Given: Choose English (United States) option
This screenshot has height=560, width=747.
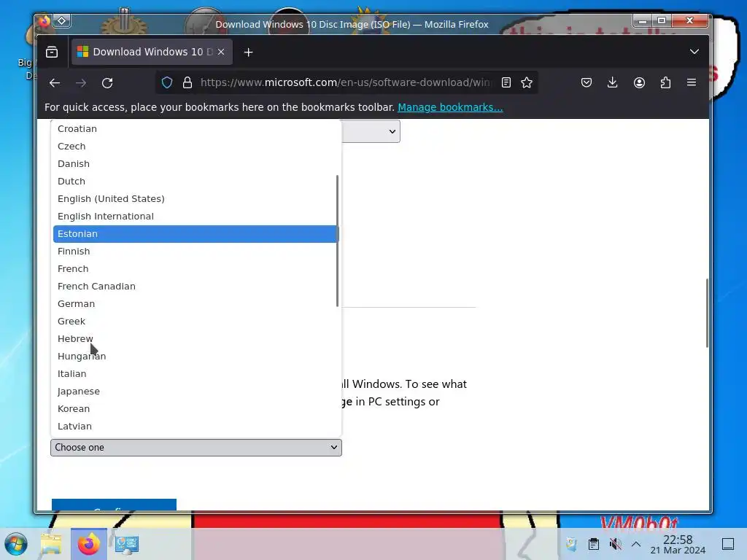Looking at the screenshot, I should [x=196, y=198].
